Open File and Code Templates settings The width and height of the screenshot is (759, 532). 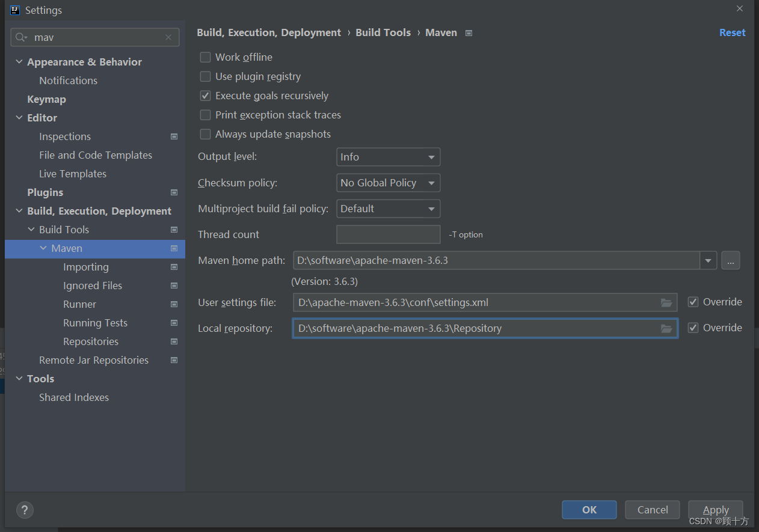[x=96, y=155]
